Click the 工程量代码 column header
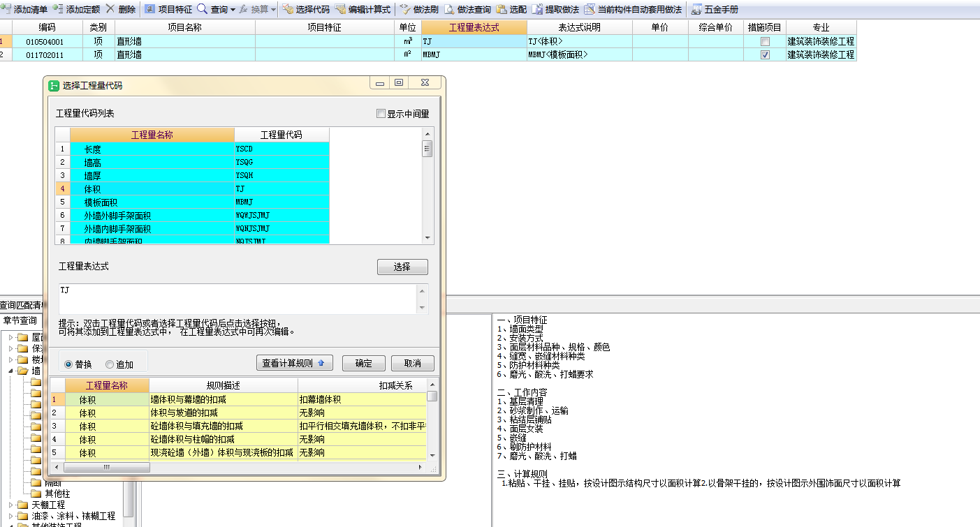 tap(281, 135)
